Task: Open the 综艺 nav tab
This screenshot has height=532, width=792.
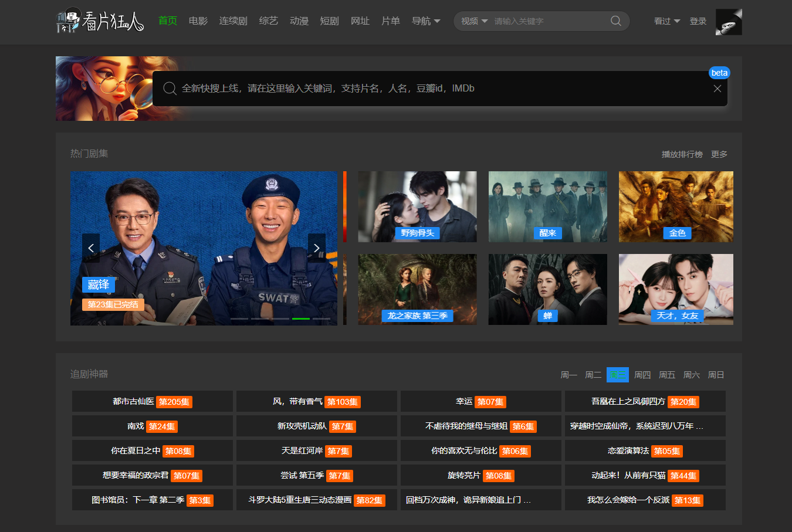Action: tap(269, 21)
